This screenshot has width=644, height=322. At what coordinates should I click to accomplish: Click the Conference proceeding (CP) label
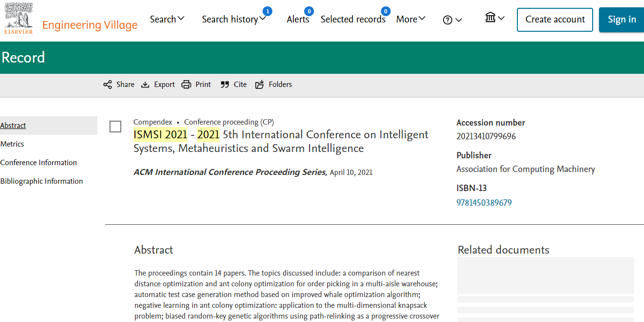coord(229,122)
